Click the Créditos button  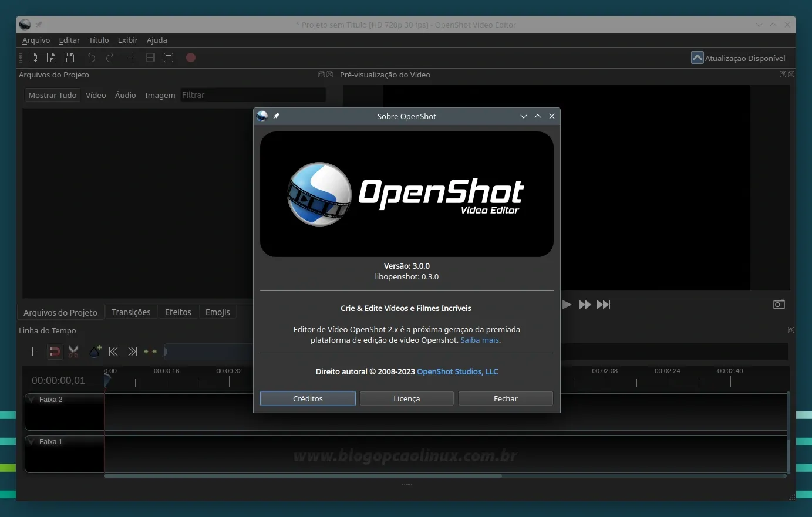[x=308, y=398]
